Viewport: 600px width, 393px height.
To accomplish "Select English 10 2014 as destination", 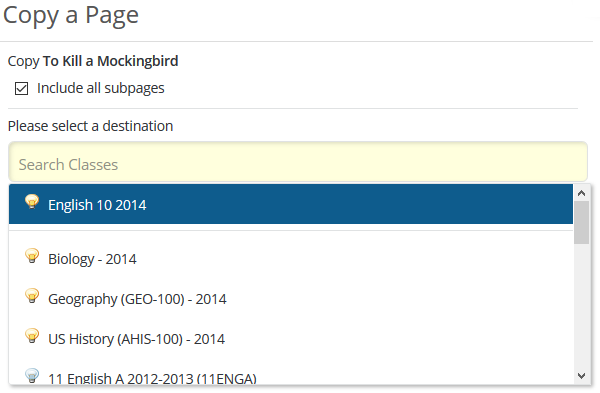I will 291,204.
